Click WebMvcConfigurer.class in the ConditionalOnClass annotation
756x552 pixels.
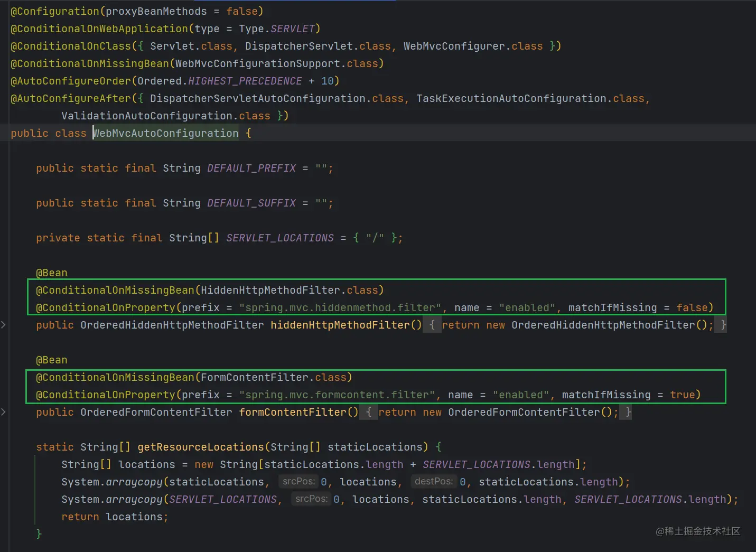(x=473, y=46)
